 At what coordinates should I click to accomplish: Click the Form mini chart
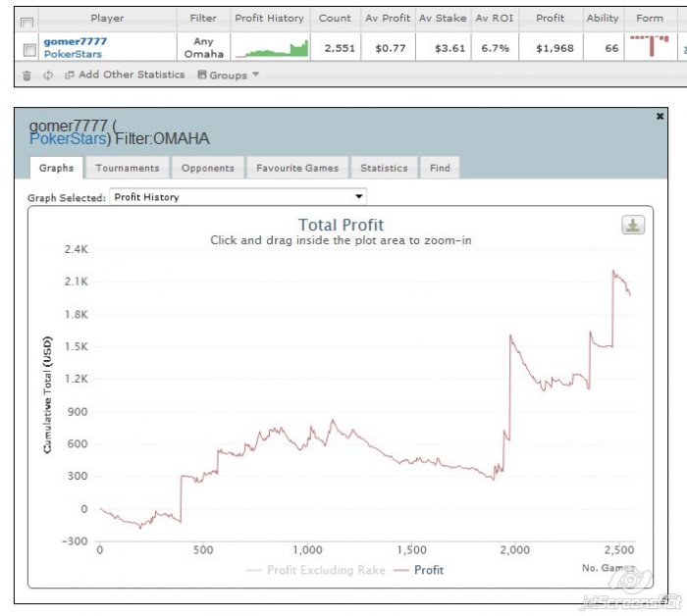[x=650, y=46]
